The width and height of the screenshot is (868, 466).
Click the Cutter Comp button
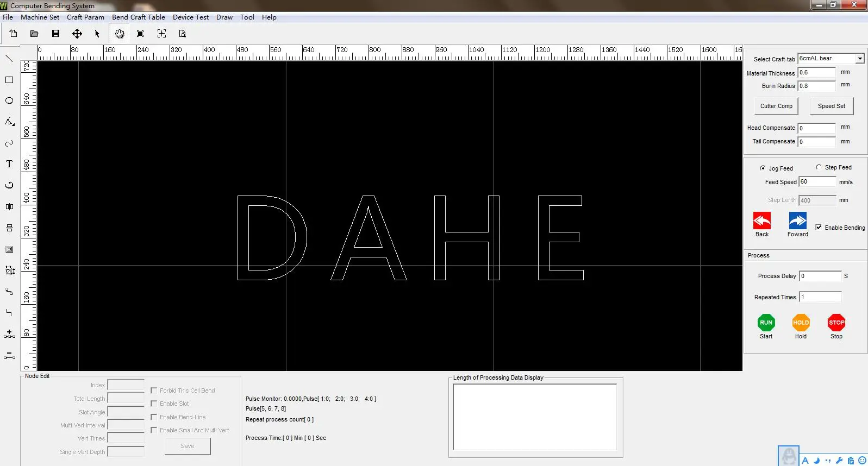[776, 106]
